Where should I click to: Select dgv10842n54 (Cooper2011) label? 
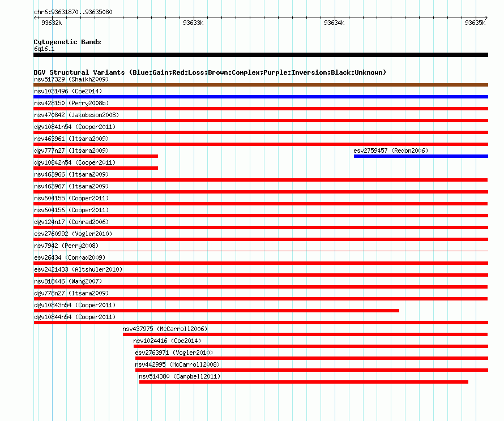(x=75, y=162)
